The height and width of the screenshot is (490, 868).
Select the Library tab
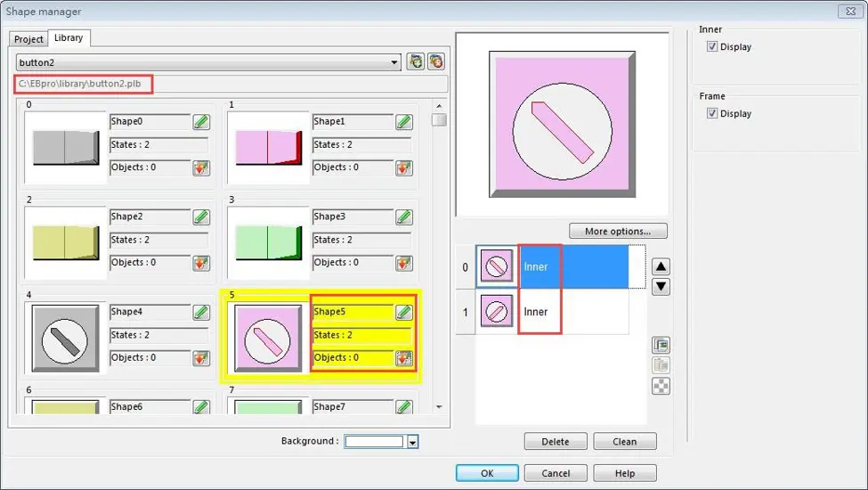[69, 37]
